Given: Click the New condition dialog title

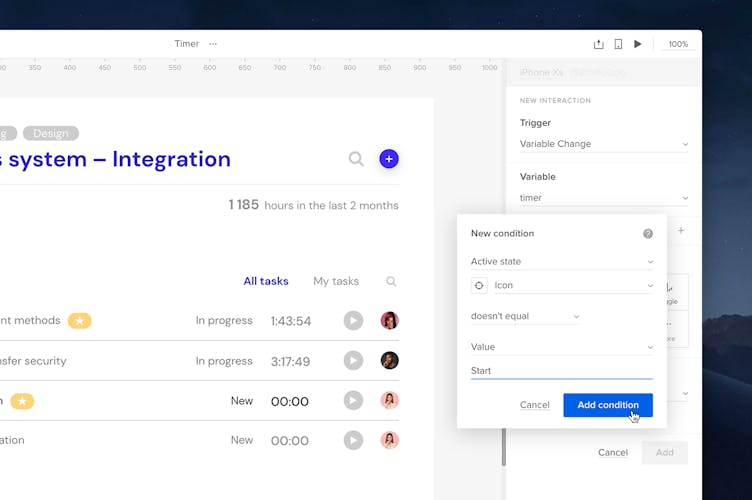Looking at the screenshot, I should (502, 233).
